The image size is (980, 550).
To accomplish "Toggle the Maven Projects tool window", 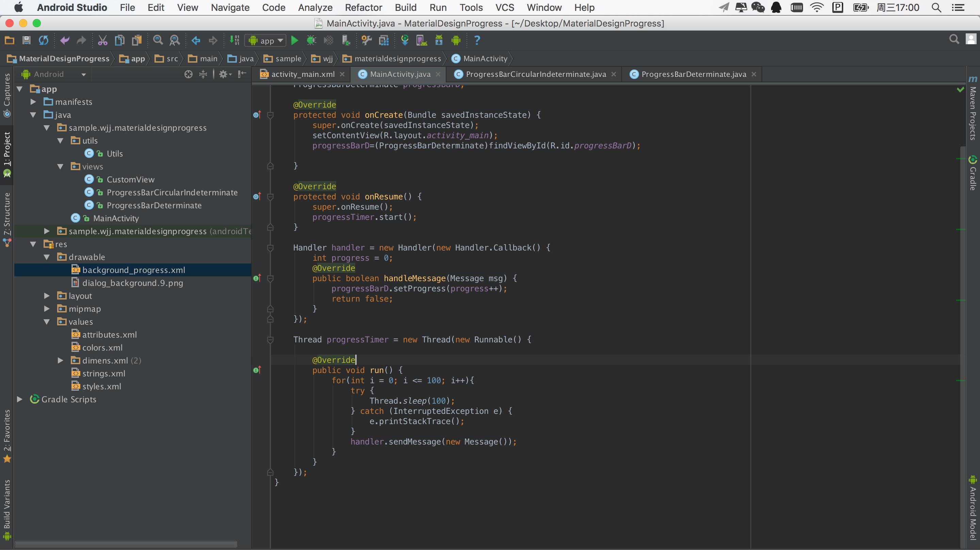I will [973, 108].
